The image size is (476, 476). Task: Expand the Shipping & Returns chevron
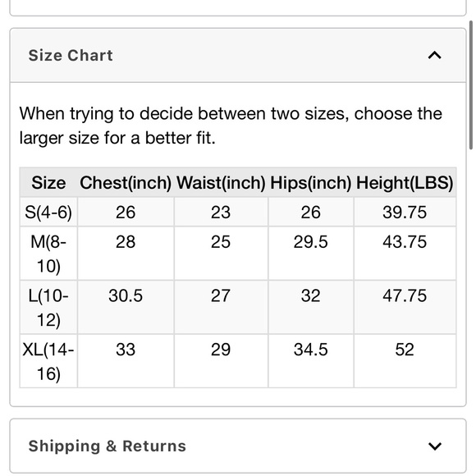[434, 446]
